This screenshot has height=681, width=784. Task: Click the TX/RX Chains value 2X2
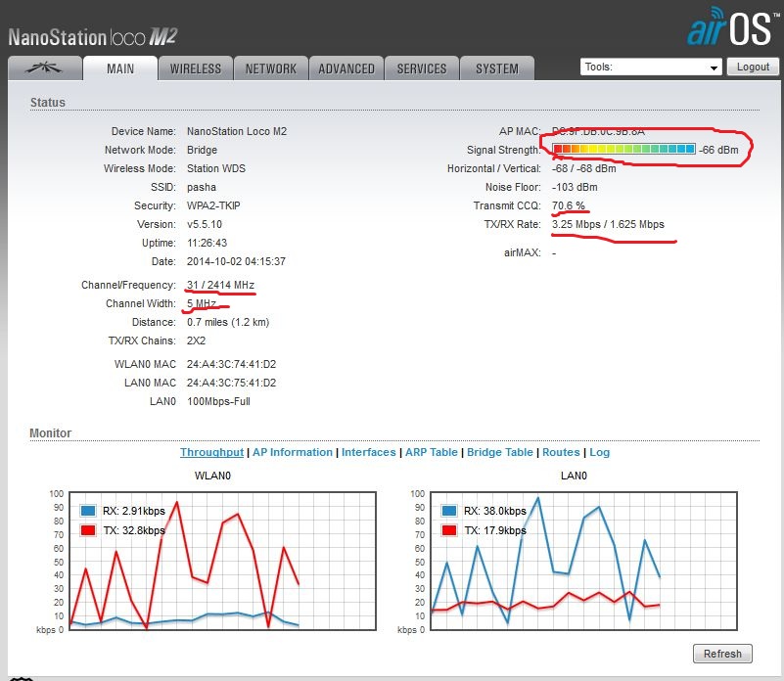pos(196,340)
